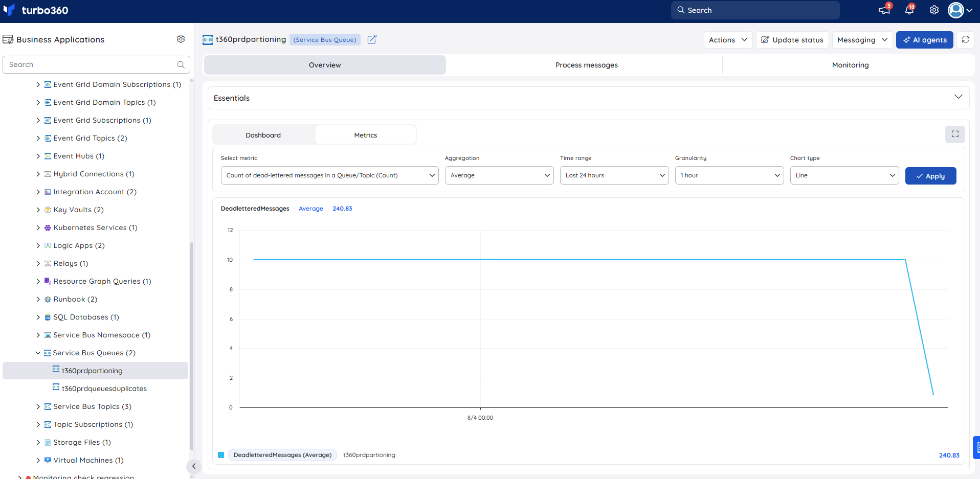Click the Key Vaults icon
The height and width of the screenshot is (479, 980).
[48, 210]
